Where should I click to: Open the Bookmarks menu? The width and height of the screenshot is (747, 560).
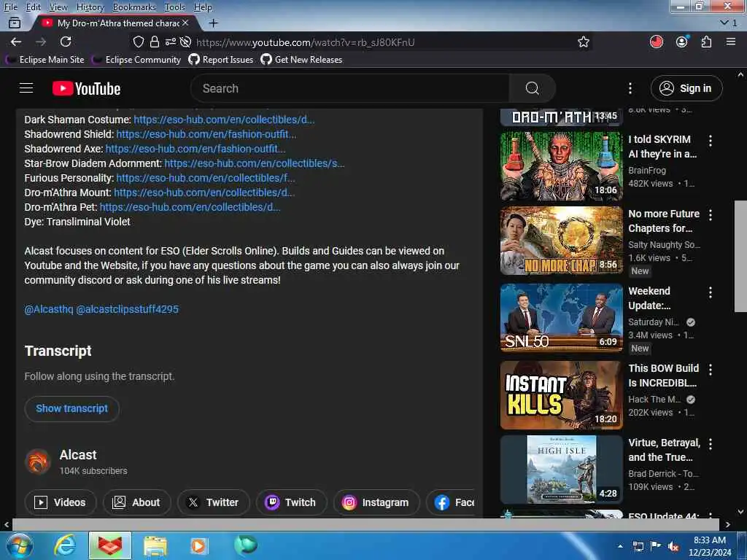pos(134,7)
